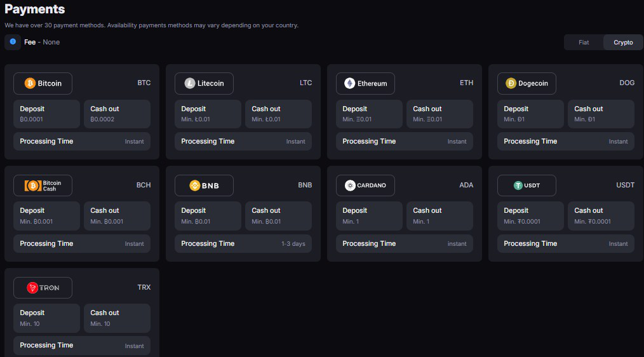Open Bitcoin Cash Deposit box
This screenshot has width=644, height=357.
tap(46, 216)
